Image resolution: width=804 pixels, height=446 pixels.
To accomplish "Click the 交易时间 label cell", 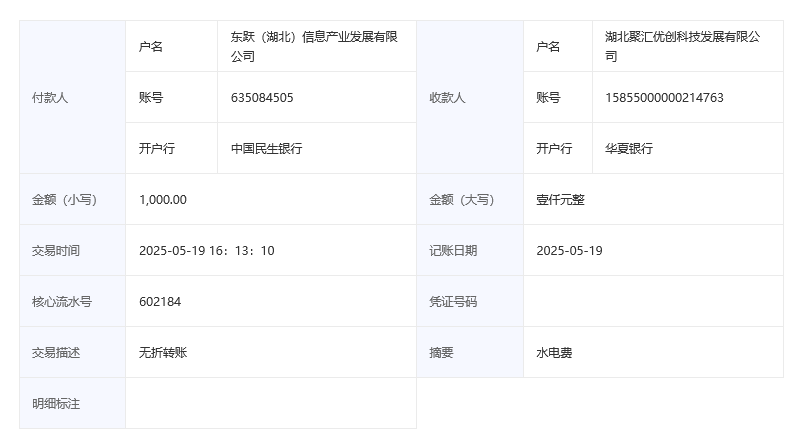I will click(56, 251).
